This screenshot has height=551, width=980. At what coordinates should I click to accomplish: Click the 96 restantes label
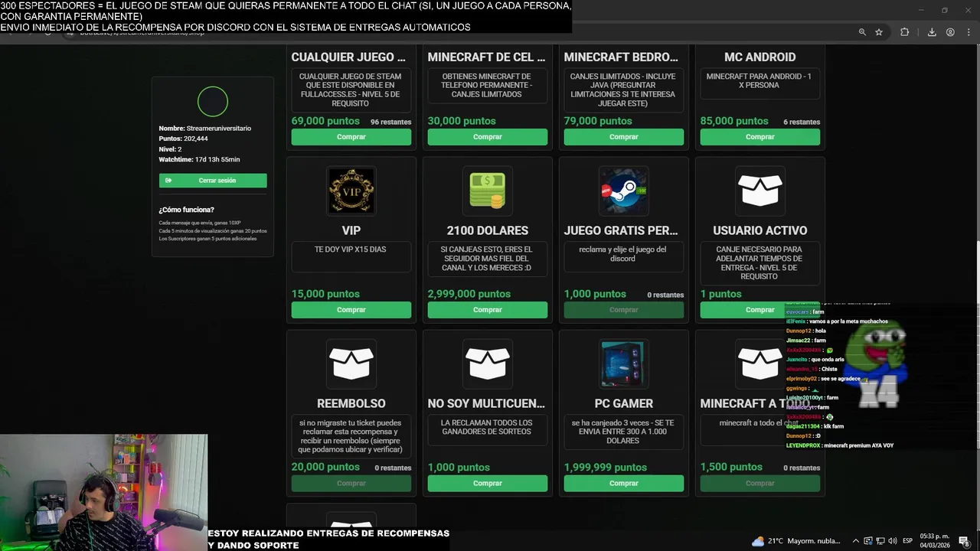pos(390,122)
